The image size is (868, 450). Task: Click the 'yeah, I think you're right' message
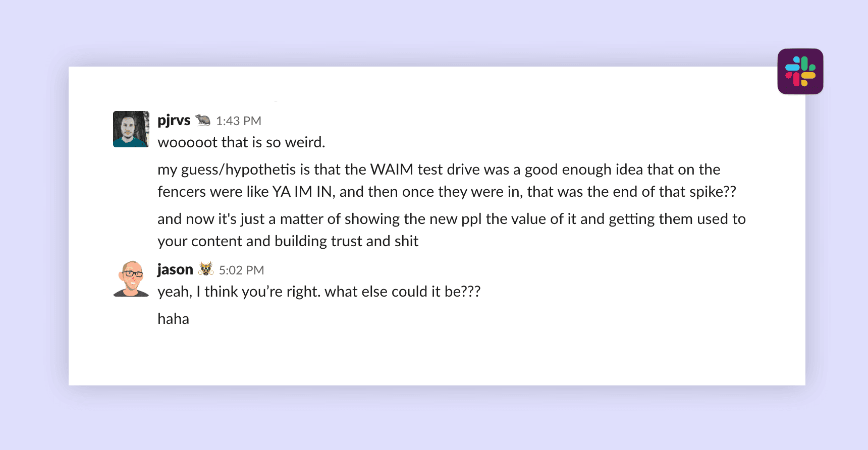(319, 292)
